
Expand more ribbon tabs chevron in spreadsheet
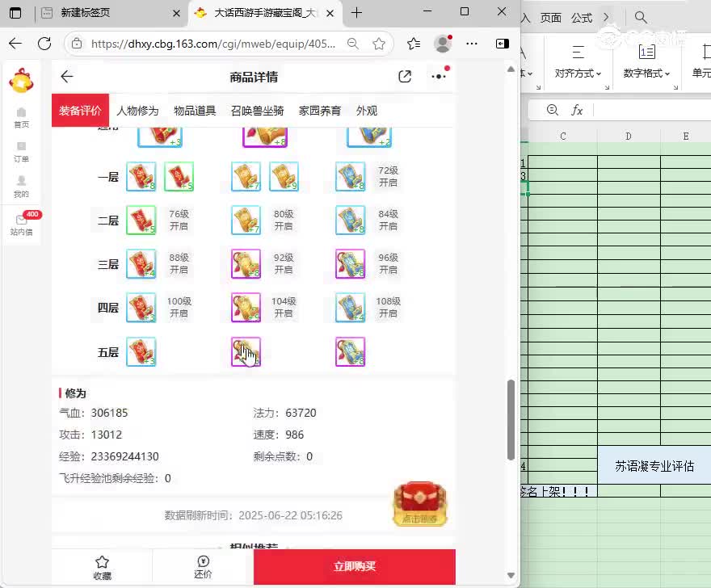coord(607,18)
